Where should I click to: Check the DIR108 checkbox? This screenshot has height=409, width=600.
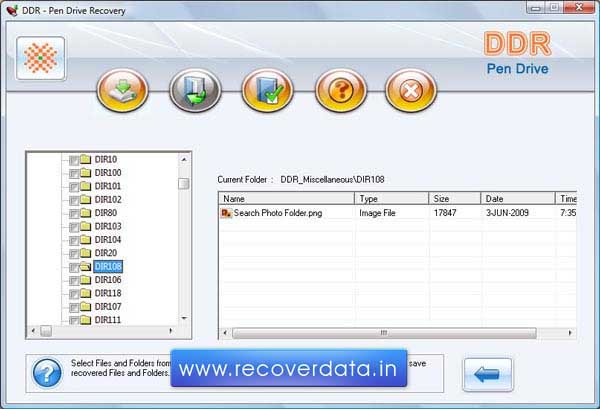tap(74, 267)
